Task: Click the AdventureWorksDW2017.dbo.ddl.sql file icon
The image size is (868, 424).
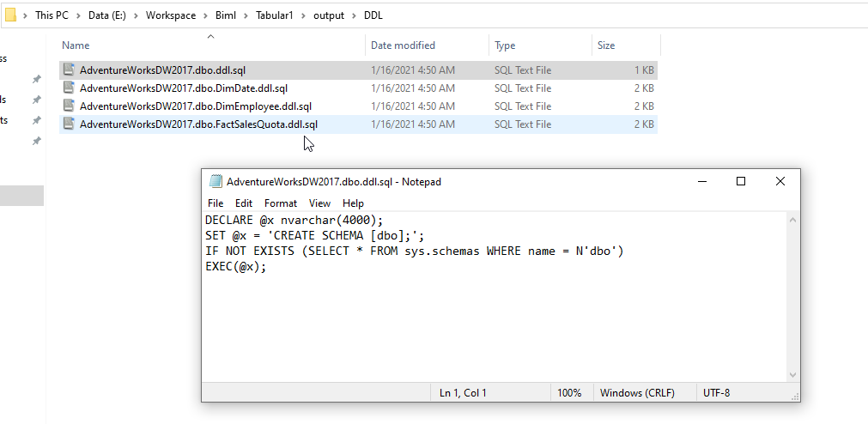Action: point(69,70)
